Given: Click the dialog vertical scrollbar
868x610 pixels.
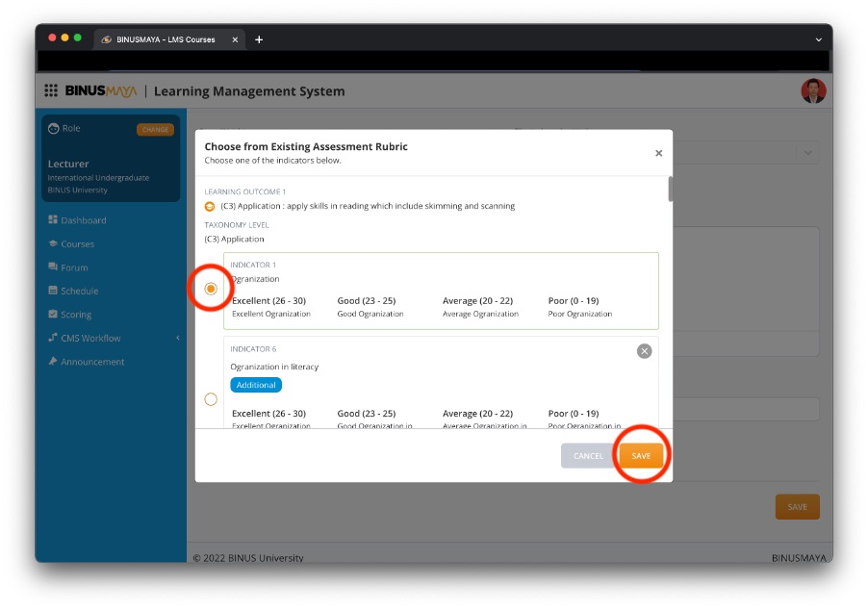Looking at the screenshot, I should pos(671,189).
